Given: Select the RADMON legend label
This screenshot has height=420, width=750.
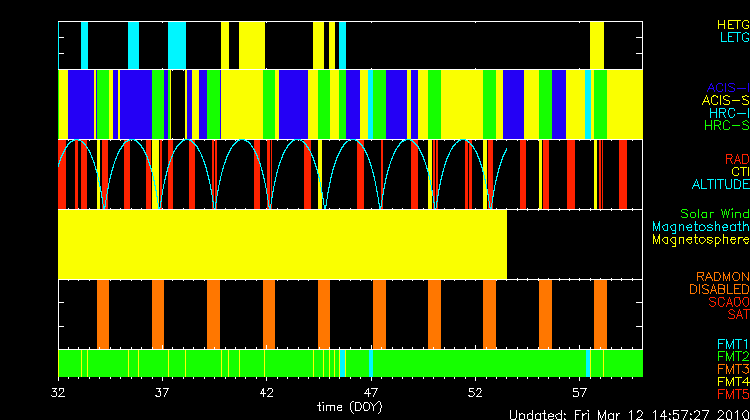Looking at the screenshot, I should click(x=723, y=277).
